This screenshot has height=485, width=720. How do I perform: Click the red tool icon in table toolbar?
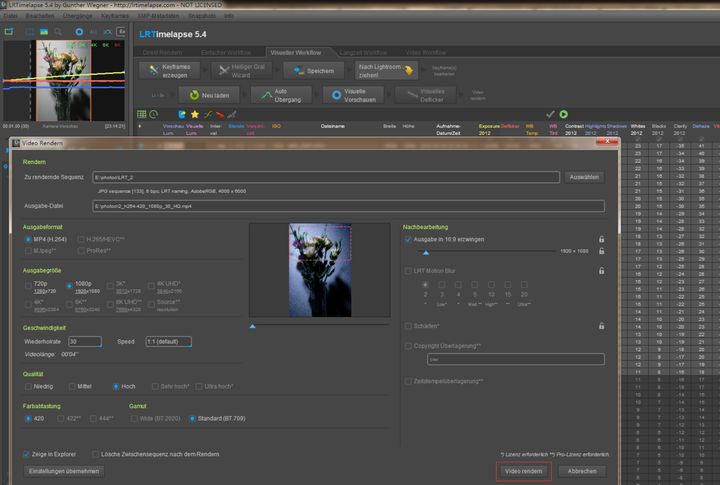click(220, 114)
